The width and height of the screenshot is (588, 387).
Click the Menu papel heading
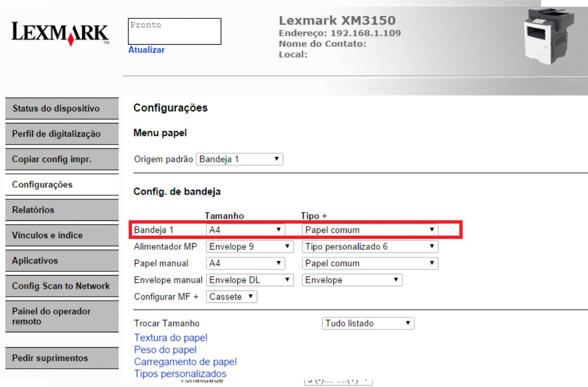[x=160, y=133]
